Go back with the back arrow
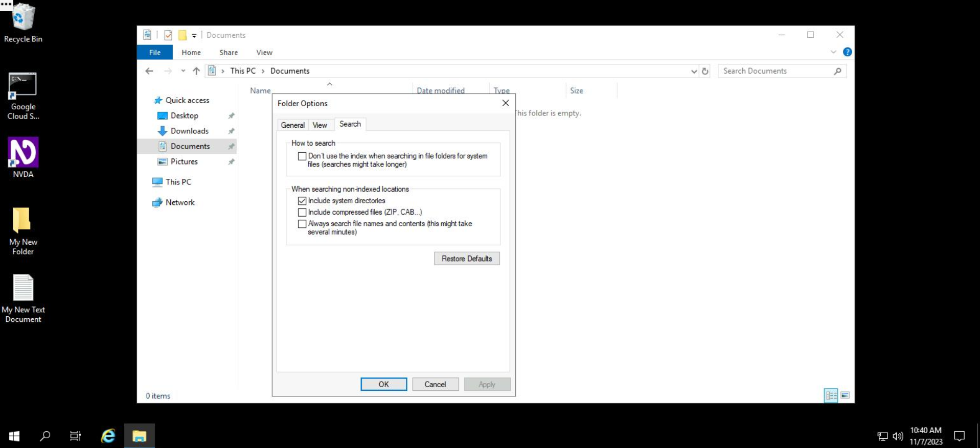980x448 pixels. tap(149, 71)
